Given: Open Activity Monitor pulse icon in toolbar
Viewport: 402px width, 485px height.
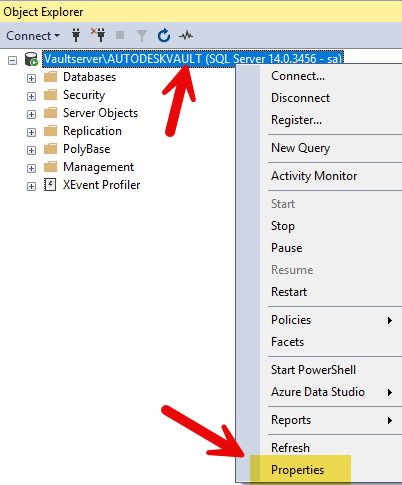Looking at the screenshot, I should pos(186,35).
